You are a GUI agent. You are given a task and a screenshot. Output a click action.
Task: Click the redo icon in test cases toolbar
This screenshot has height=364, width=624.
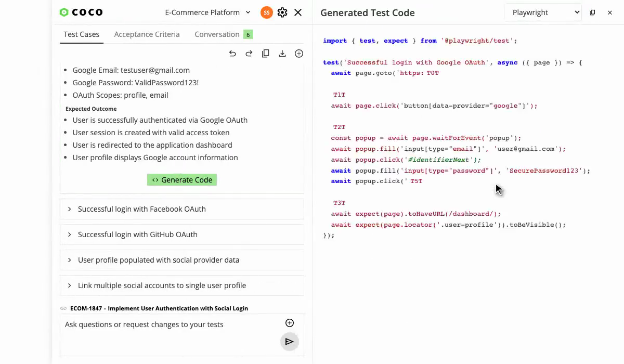tap(249, 53)
